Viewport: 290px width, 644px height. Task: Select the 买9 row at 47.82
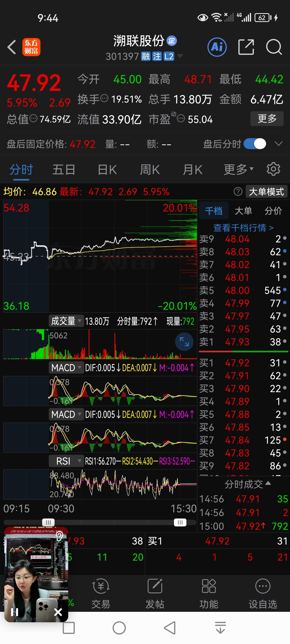click(x=243, y=466)
